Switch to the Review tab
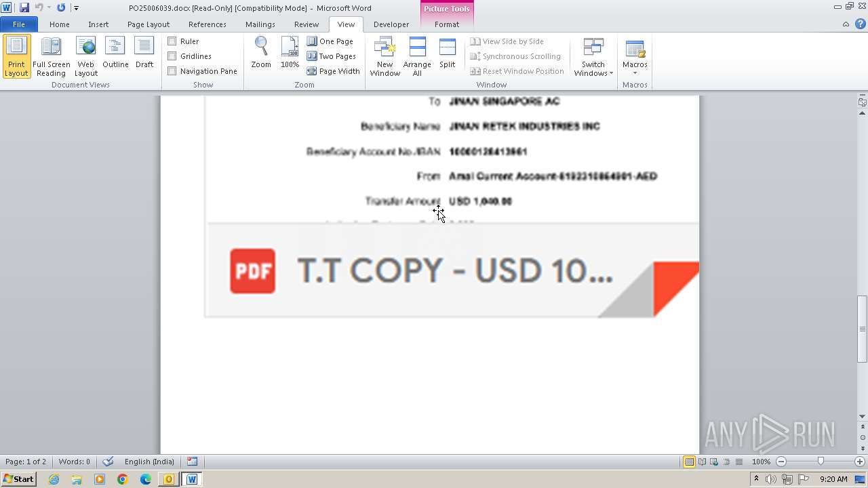Viewport: 868px width, 488px height. pos(307,24)
